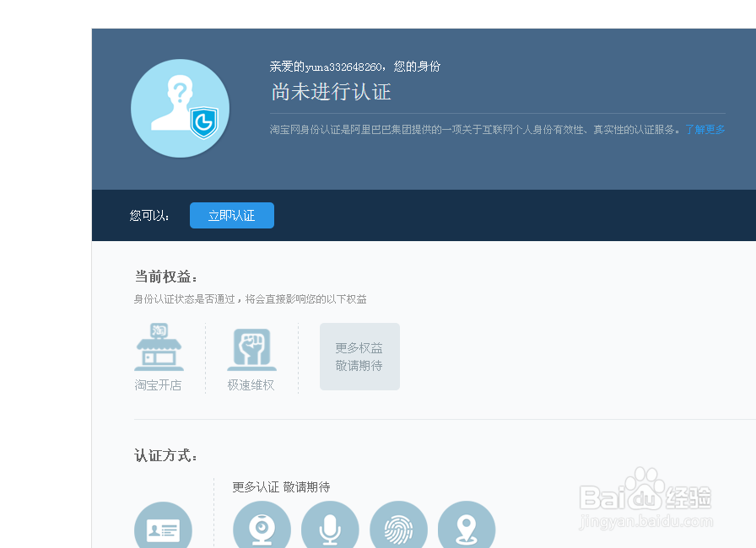Click the 立即认证 button

click(232, 215)
